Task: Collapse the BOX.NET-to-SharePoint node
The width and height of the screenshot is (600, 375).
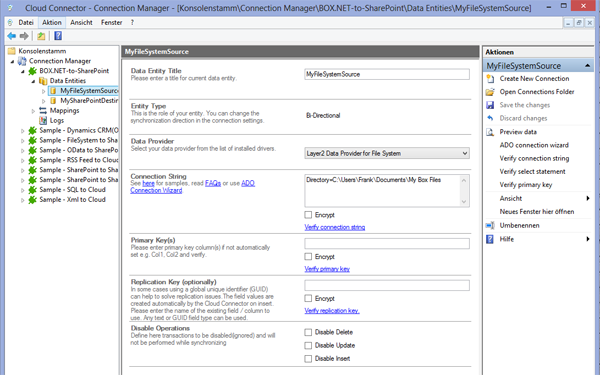Action: [23, 71]
